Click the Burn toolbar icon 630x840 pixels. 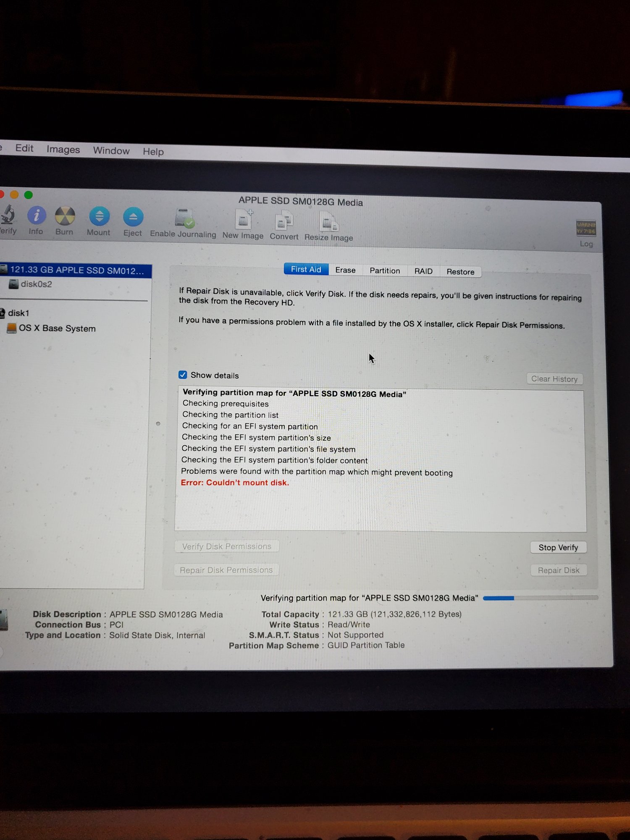point(65,216)
